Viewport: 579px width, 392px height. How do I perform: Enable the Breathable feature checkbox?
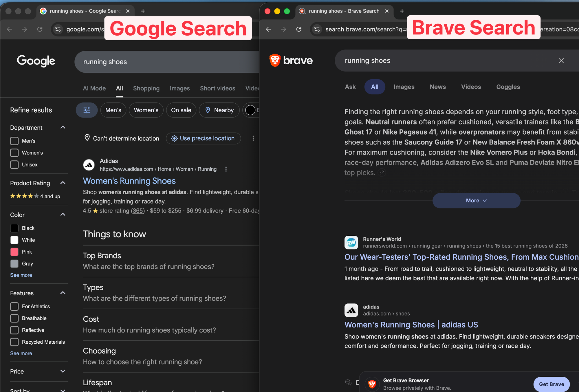(x=14, y=318)
